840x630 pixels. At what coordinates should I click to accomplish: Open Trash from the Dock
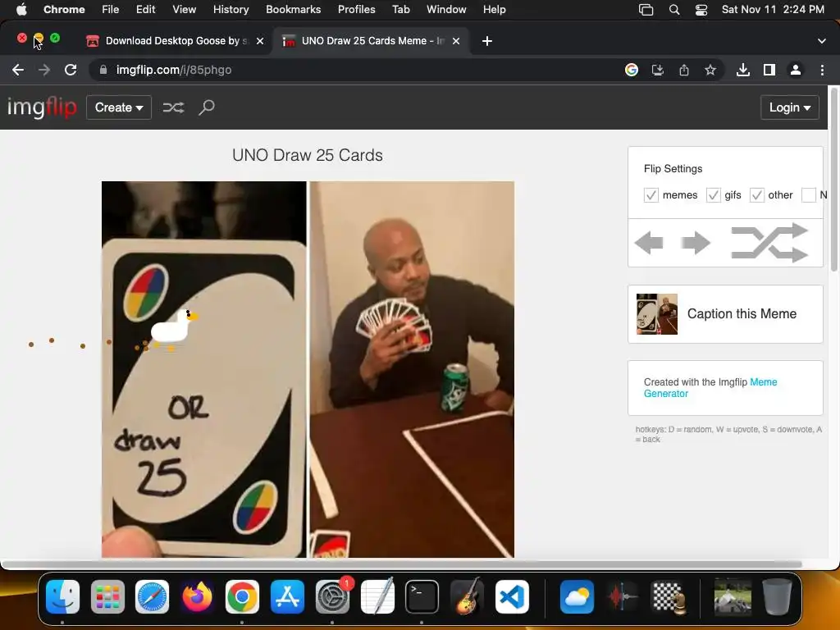click(x=777, y=596)
